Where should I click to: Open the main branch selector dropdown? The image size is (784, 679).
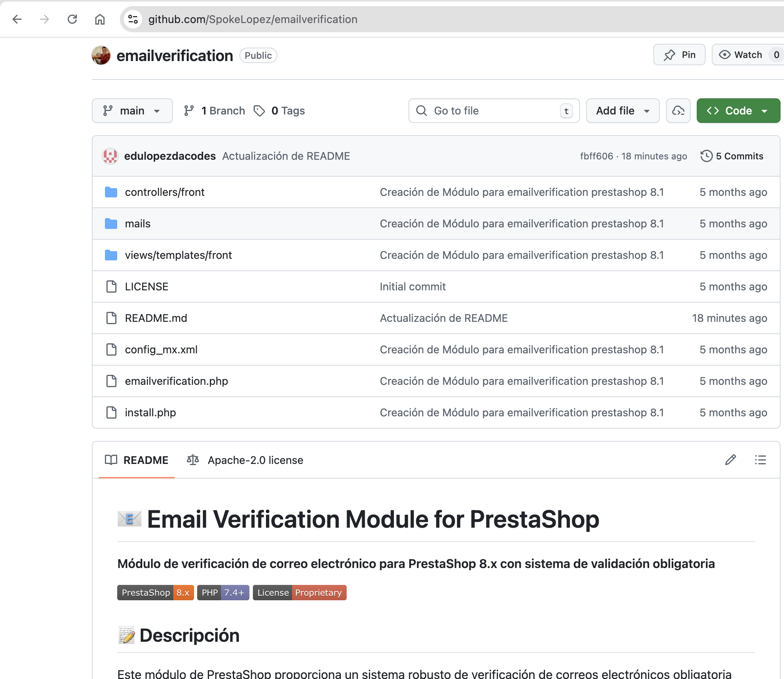(132, 111)
